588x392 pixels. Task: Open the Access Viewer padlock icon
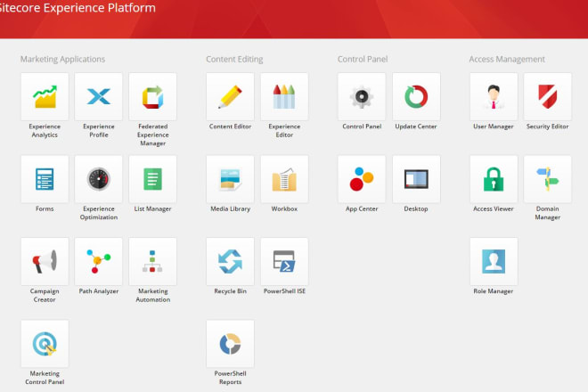coord(494,179)
